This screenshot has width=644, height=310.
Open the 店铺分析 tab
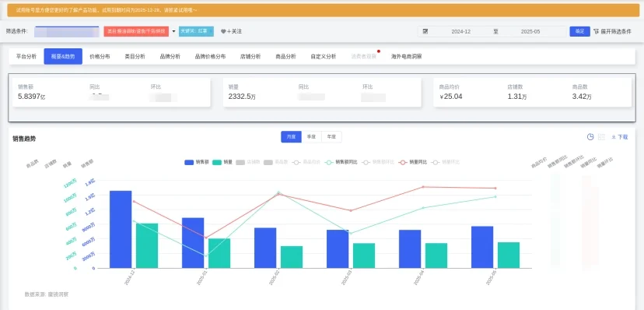pyautogui.click(x=250, y=57)
